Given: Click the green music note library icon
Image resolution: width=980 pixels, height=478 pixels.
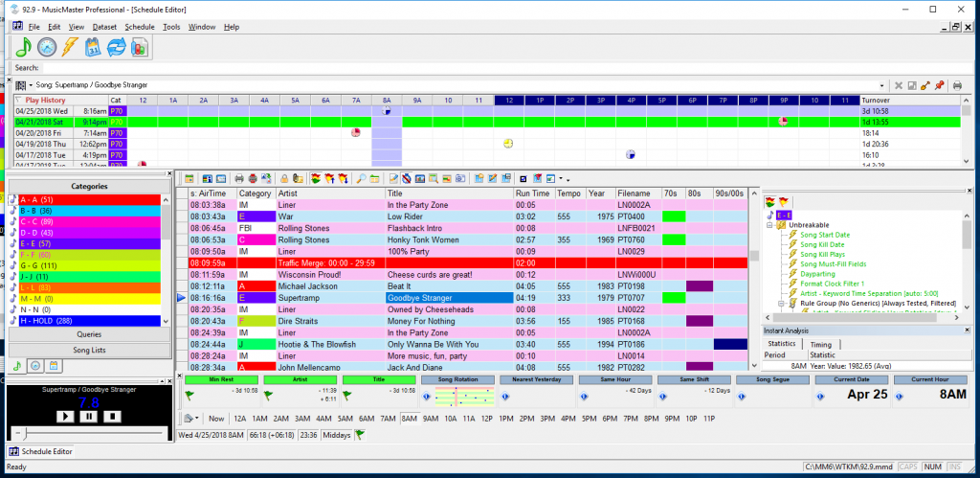Looking at the screenshot, I should tap(24, 47).
